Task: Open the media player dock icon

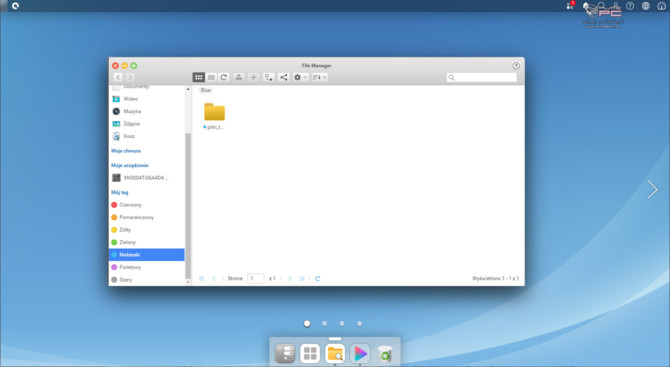Action: tap(360, 353)
